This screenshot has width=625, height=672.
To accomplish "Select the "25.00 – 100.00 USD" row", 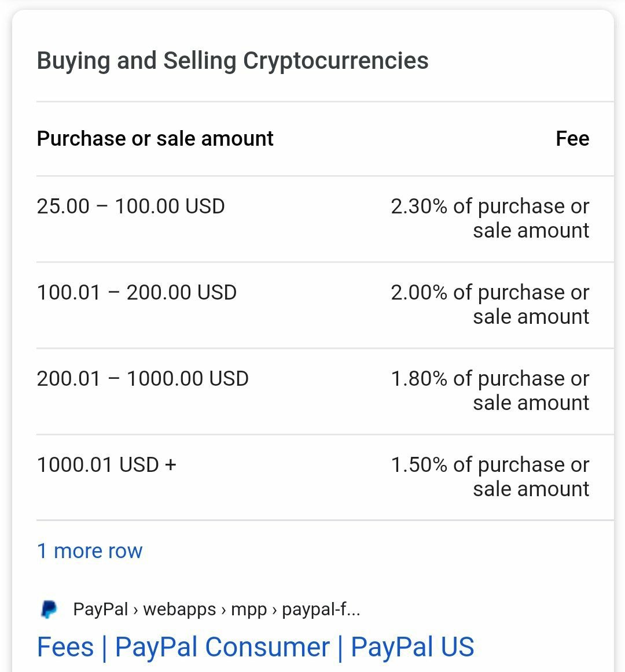I will tap(325, 219).
